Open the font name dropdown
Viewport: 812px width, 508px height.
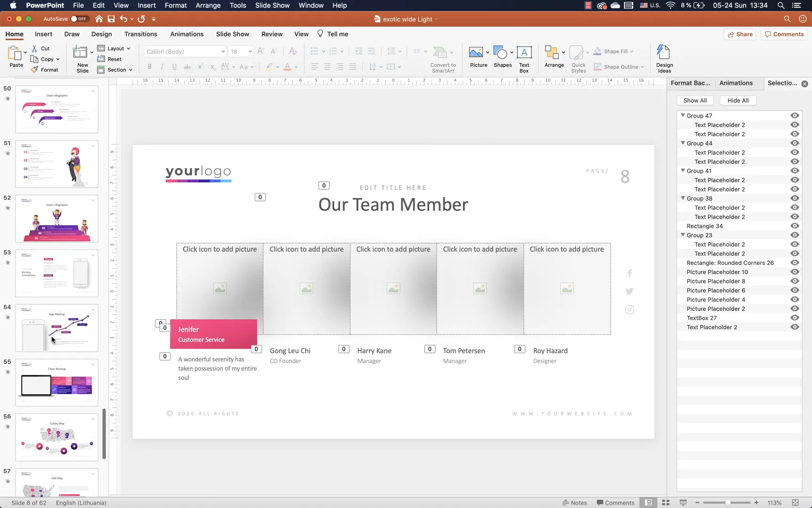pos(223,52)
